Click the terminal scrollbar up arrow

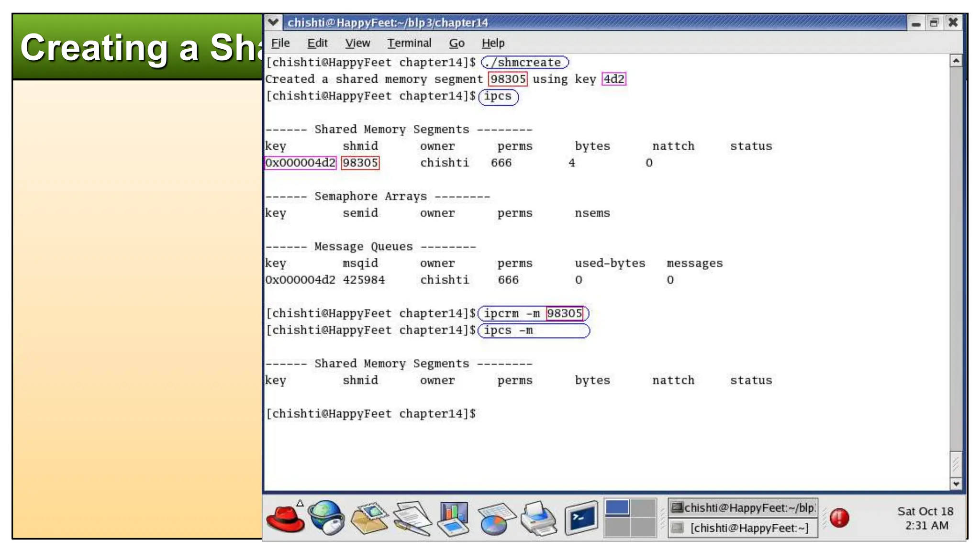pyautogui.click(x=956, y=61)
